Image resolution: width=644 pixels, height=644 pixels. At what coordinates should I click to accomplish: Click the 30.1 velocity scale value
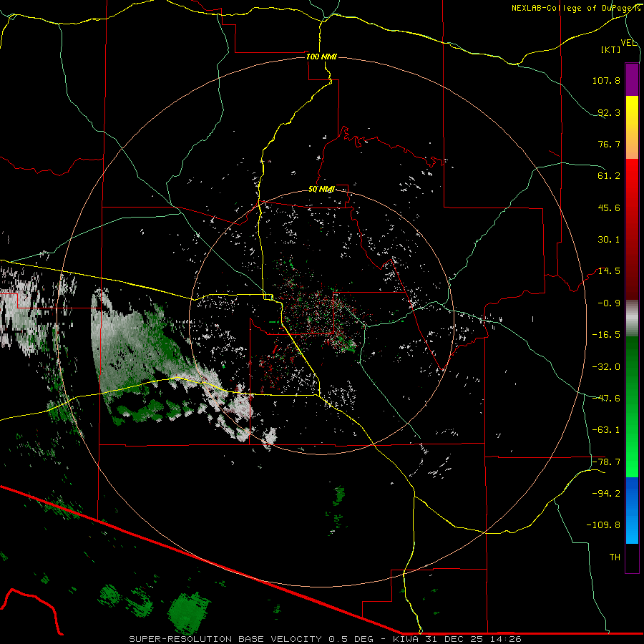click(x=609, y=240)
